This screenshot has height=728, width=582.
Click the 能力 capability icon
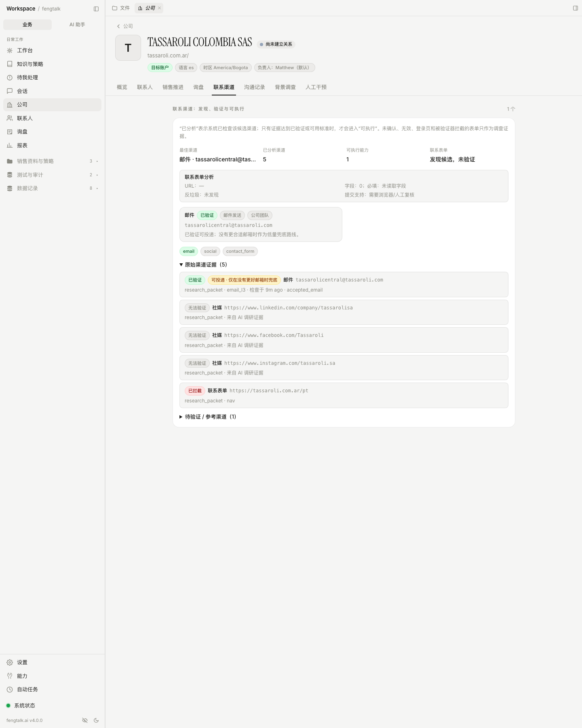tap(10, 676)
